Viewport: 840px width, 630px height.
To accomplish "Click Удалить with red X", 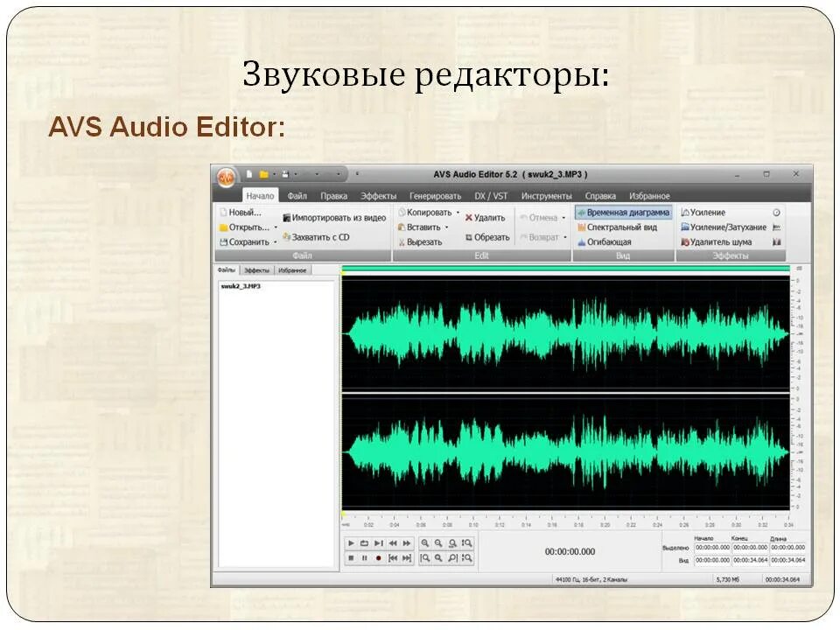I will click(x=485, y=218).
